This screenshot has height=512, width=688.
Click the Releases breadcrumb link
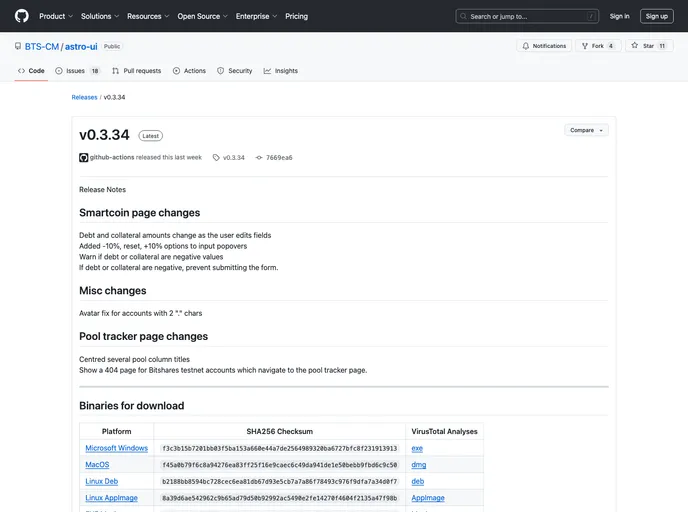(x=84, y=97)
